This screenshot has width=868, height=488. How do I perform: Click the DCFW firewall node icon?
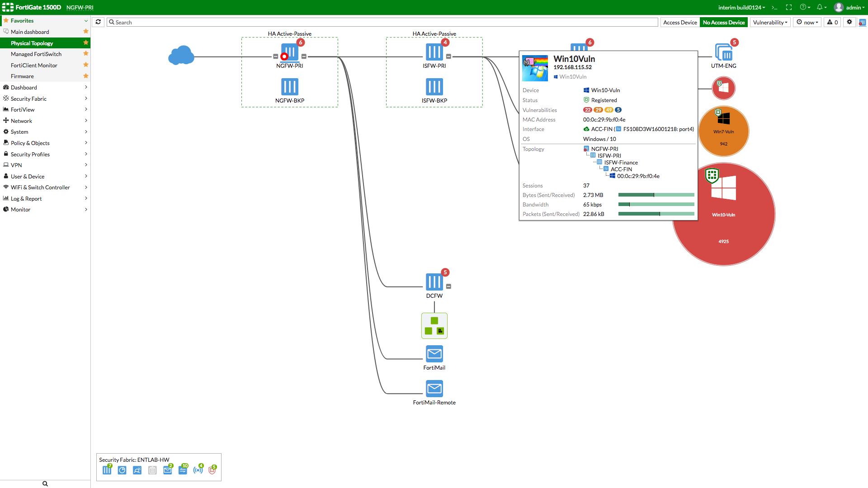click(x=434, y=282)
